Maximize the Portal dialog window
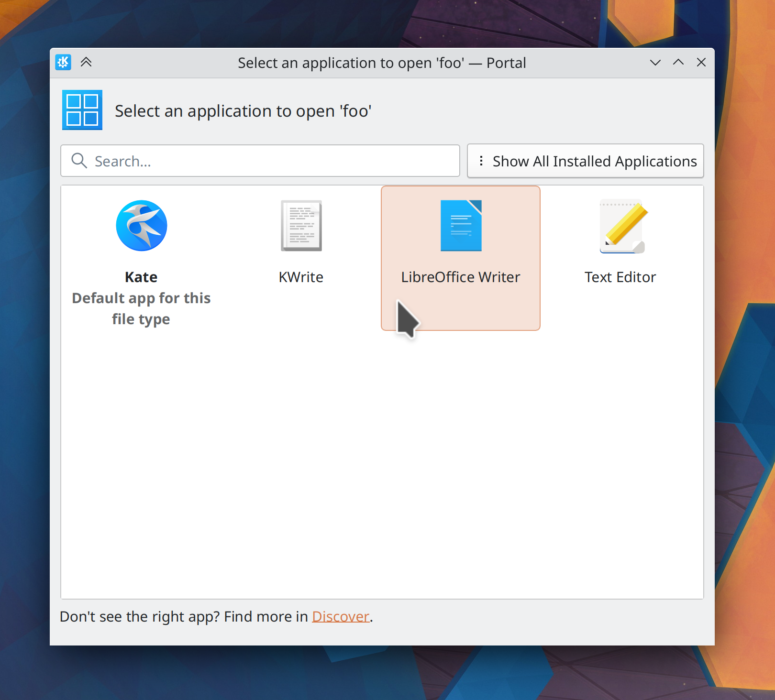Image resolution: width=775 pixels, height=700 pixels. [x=678, y=62]
